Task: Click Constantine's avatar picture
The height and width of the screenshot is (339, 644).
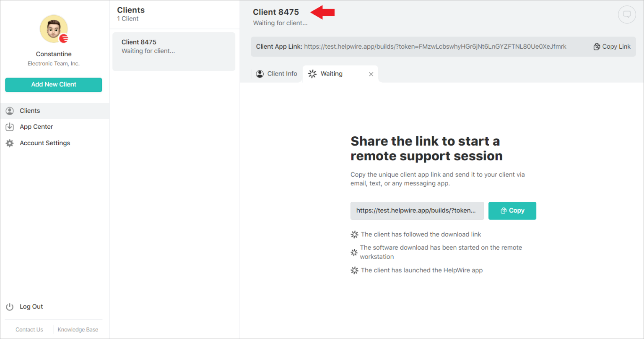Action: pos(54,29)
